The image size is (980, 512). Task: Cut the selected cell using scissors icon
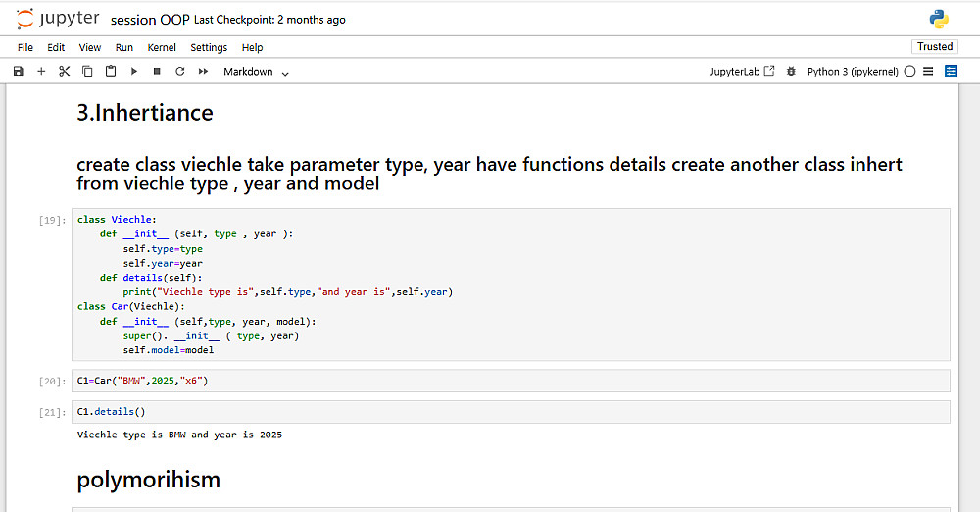click(65, 72)
